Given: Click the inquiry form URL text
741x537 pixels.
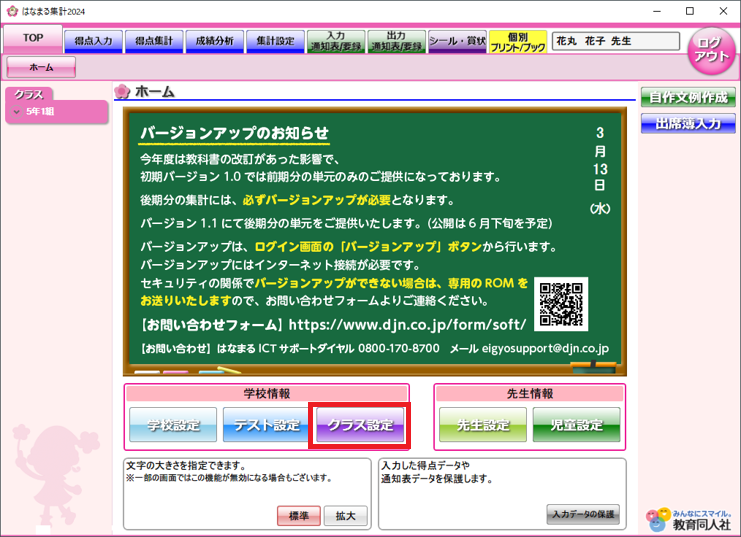Looking at the screenshot, I should point(407,324).
